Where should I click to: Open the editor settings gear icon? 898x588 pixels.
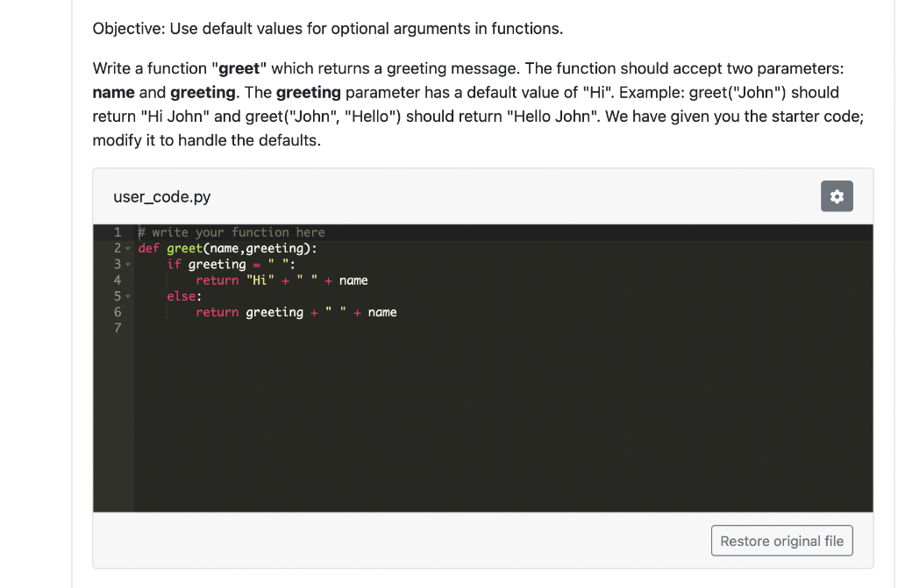pyautogui.click(x=837, y=196)
